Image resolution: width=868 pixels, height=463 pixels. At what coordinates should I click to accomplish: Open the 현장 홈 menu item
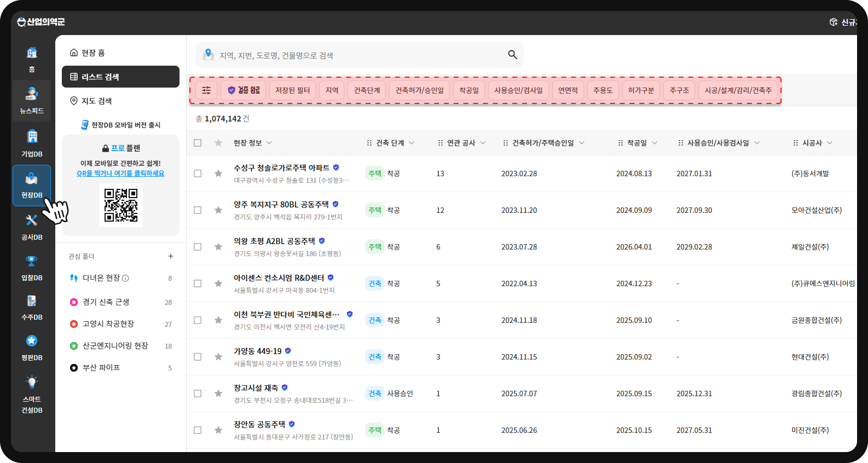[x=120, y=53]
